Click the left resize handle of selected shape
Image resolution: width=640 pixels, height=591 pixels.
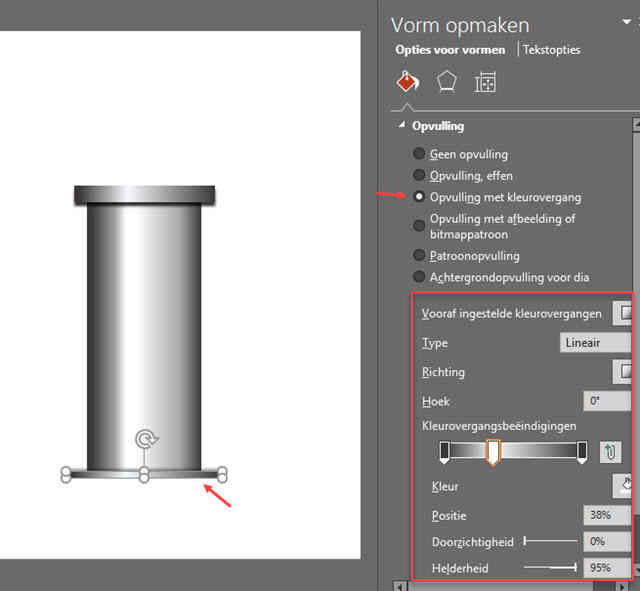click(x=65, y=474)
